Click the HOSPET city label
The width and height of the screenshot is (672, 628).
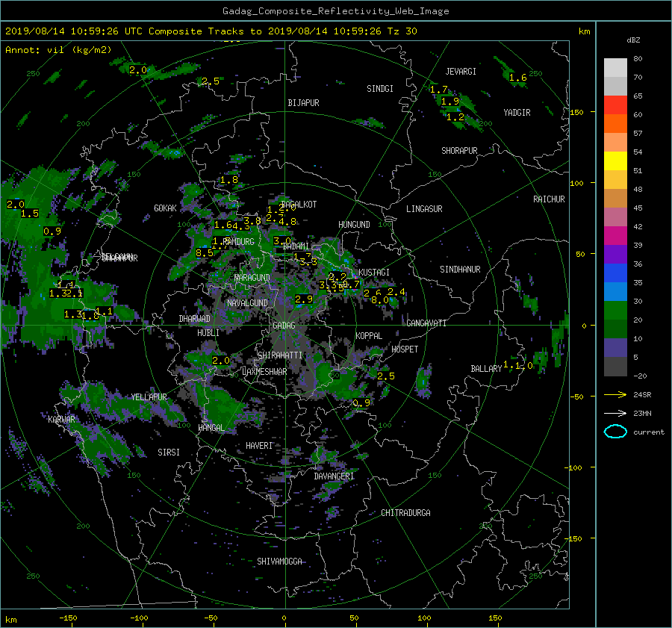click(x=405, y=349)
